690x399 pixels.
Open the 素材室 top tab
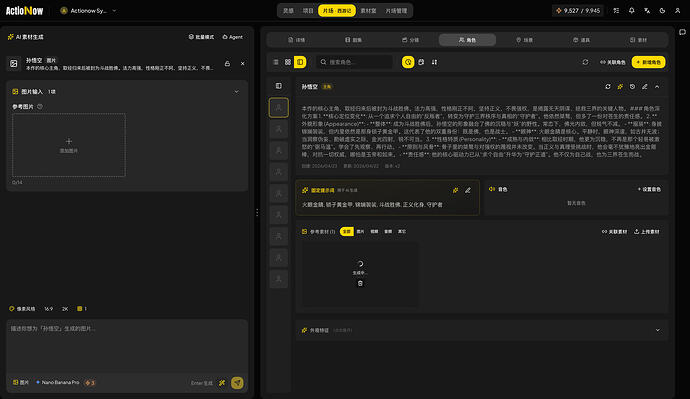point(368,11)
